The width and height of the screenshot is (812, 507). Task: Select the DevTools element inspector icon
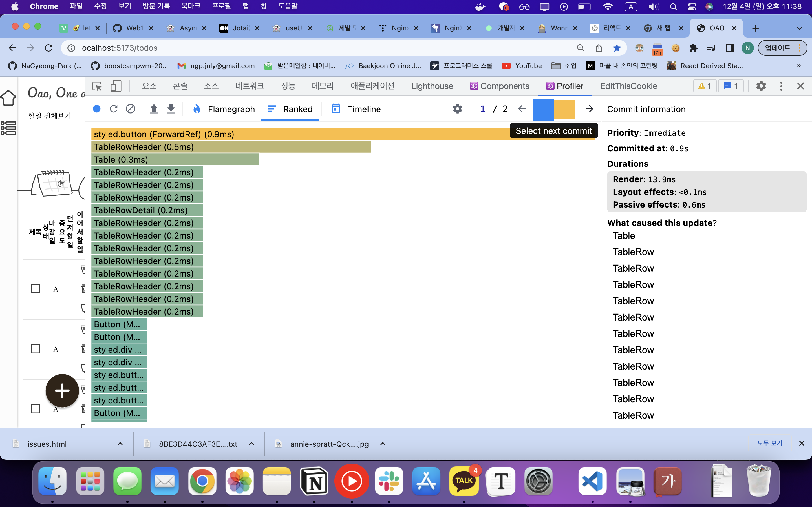[x=97, y=86]
